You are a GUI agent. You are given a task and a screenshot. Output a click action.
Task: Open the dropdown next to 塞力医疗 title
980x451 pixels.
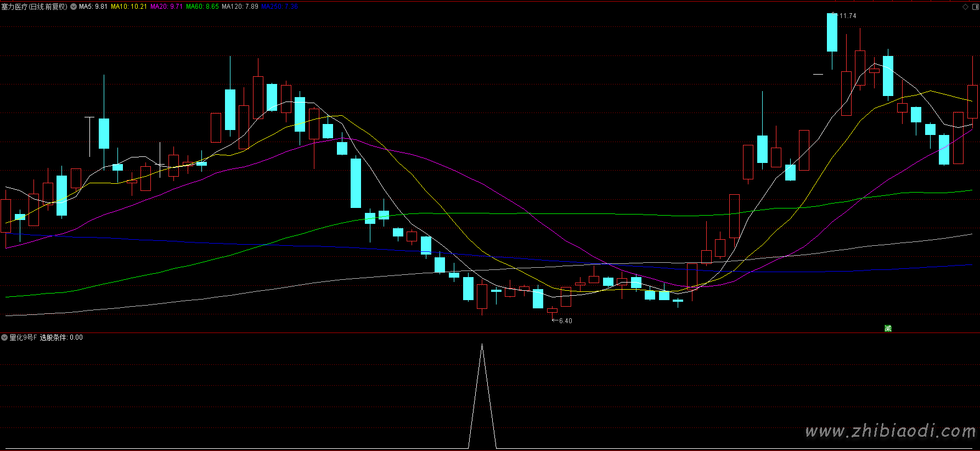click(x=74, y=7)
